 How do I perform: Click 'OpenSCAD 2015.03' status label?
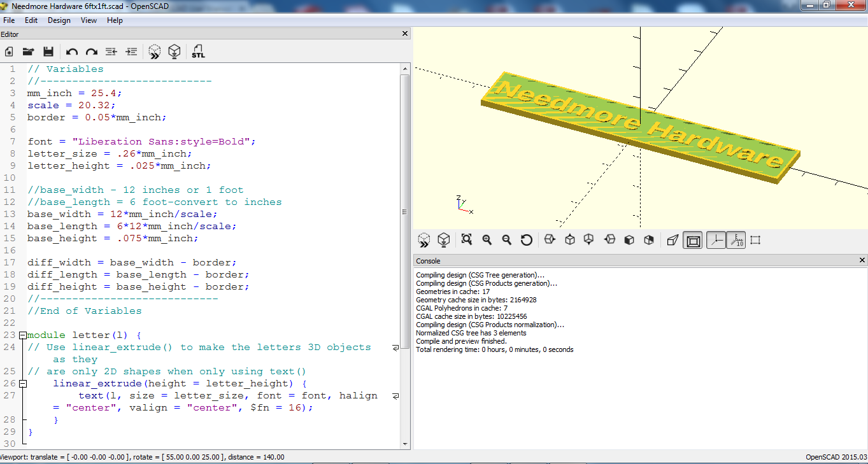coord(836,457)
